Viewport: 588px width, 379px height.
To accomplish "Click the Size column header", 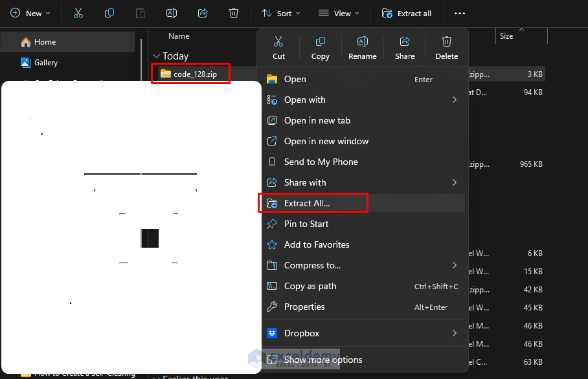I will (x=506, y=36).
